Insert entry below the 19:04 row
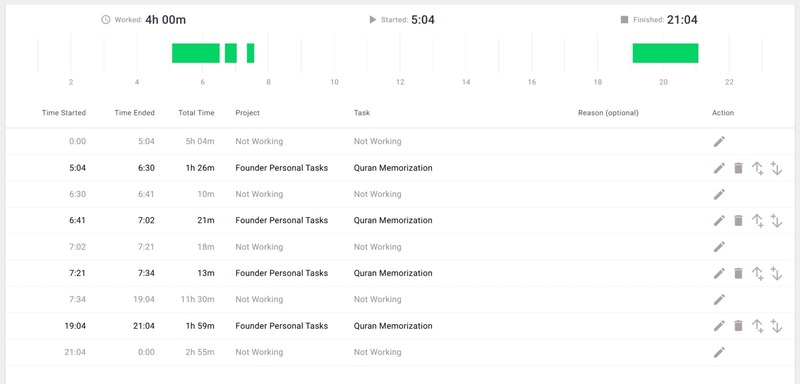The height and width of the screenshot is (384, 800). click(776, 326)
